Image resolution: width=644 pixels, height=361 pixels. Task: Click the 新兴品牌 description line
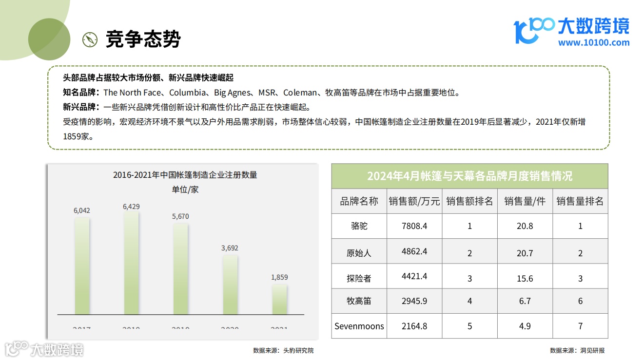pyautogui.click(x=187, y=107)
